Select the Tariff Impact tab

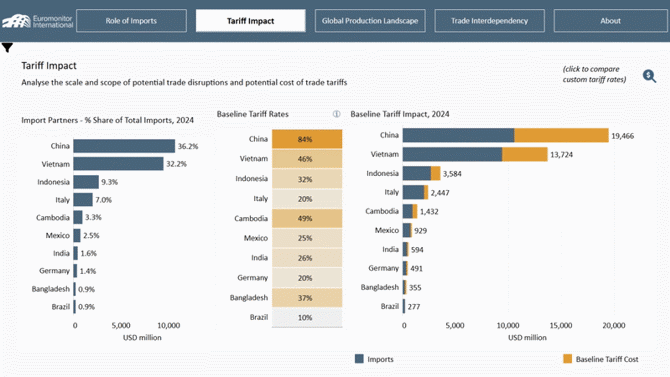click(250, 21)
